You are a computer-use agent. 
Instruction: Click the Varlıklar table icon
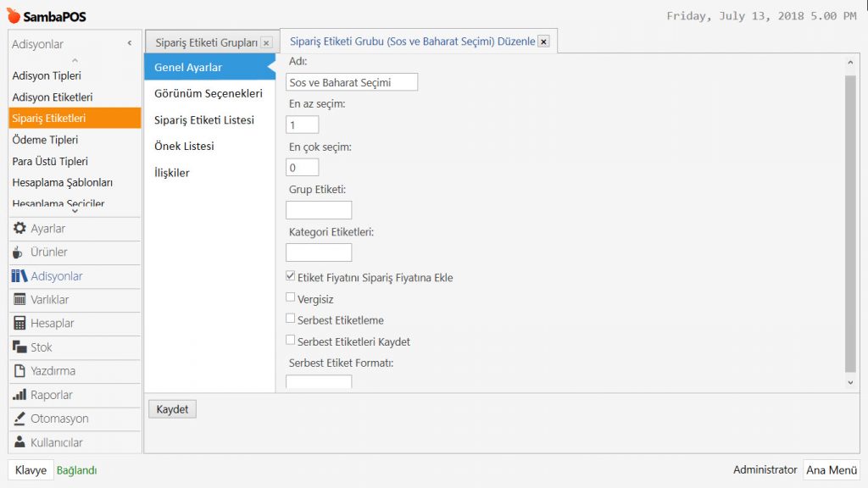tap(19, 300)
